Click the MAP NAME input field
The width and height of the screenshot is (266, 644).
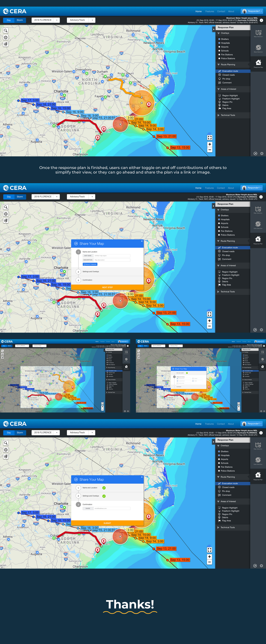(x=112, y=256)
